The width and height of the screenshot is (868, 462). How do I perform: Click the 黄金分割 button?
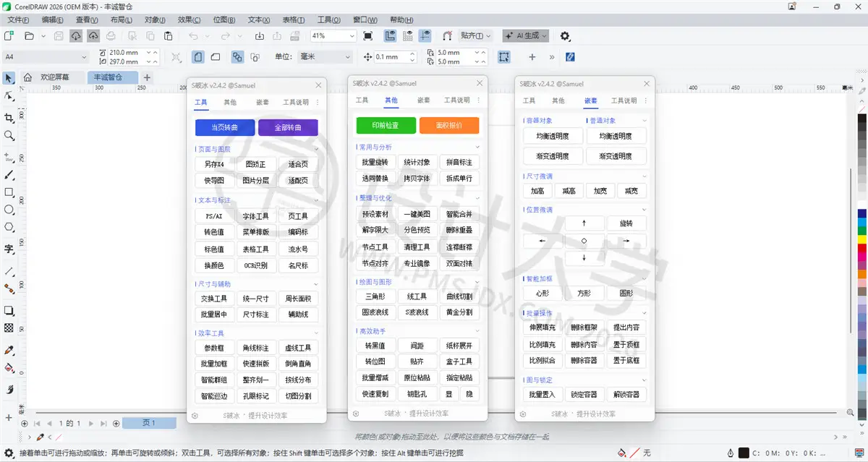459,312
